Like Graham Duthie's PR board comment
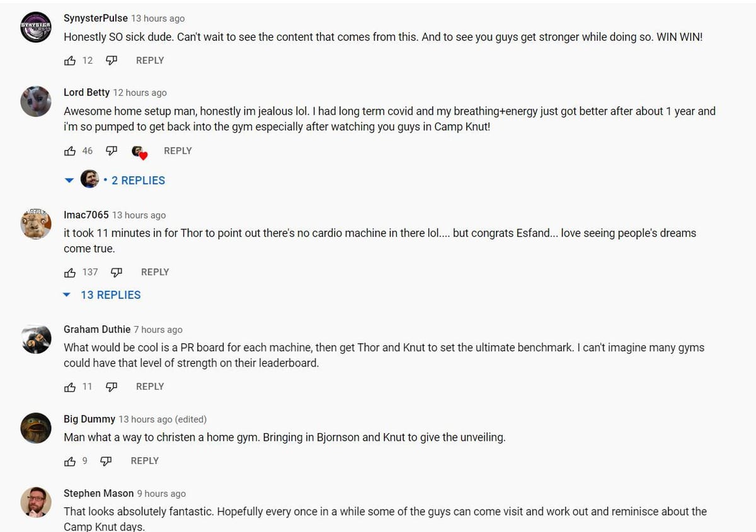 [x=70, y=387]
